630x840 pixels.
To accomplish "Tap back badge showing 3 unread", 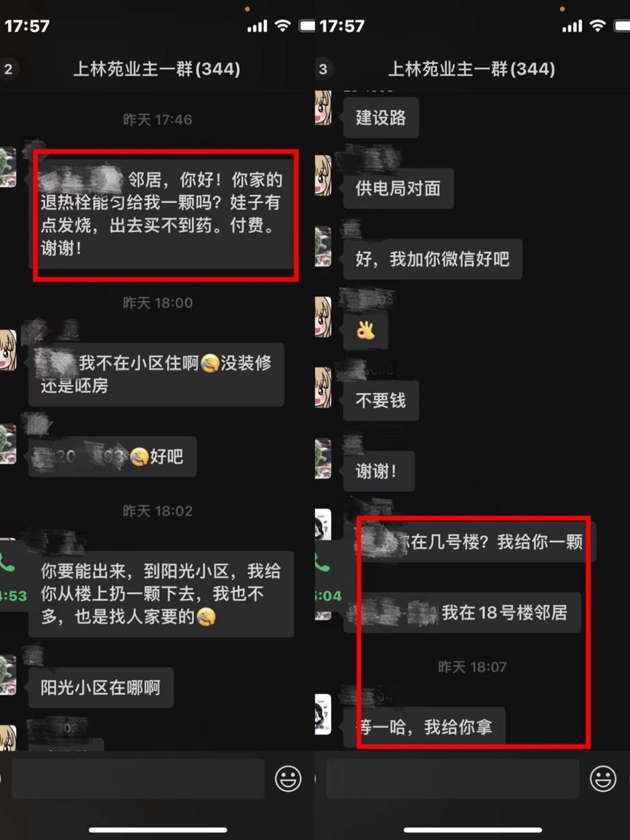I will tap(323, 69).
